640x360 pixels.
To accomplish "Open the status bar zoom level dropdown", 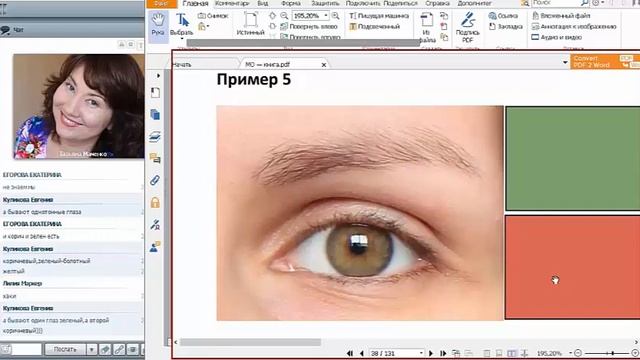I will coord(570,353).
